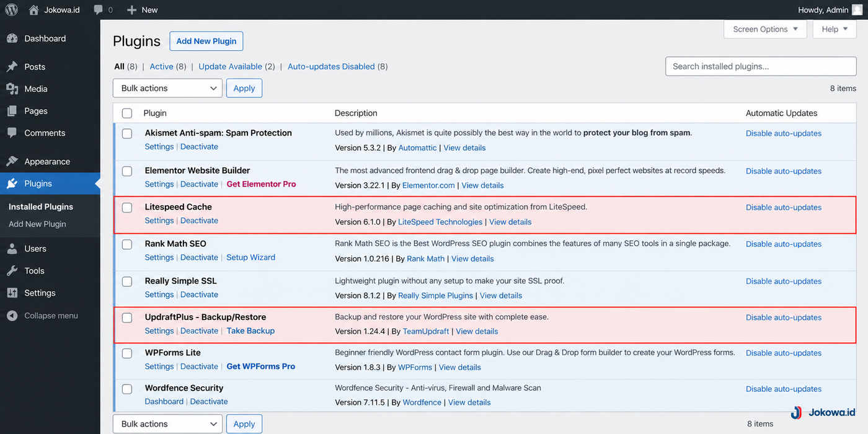The image size is (868, 434).
Task: Click Get Elementor Pro link
Action: pos(261,184)
